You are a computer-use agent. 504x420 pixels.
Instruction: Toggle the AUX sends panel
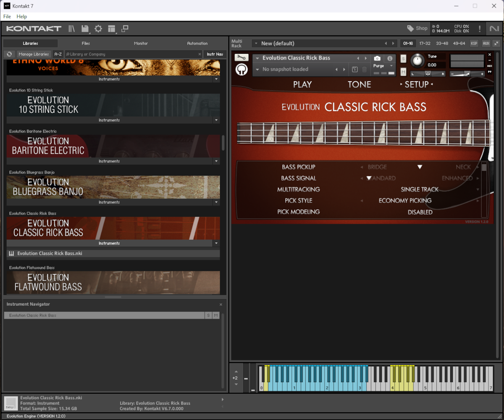click(x=486, y=43)
